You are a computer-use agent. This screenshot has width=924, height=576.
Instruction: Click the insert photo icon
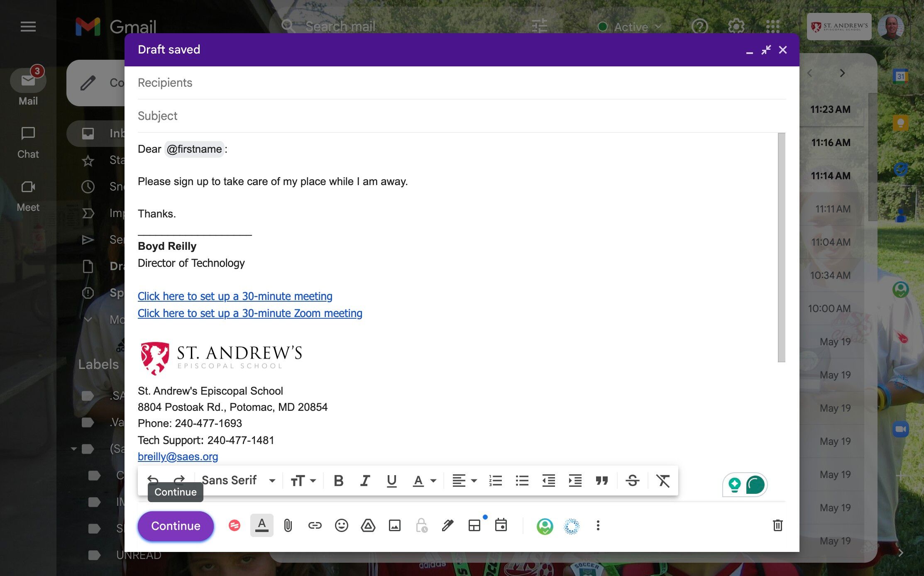click(394, 526)
